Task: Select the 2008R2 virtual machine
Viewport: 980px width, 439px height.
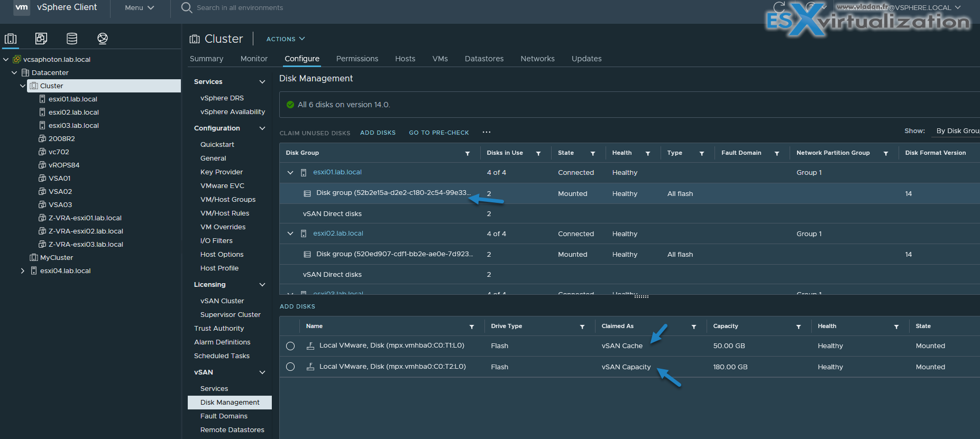Action: point(61,138)
